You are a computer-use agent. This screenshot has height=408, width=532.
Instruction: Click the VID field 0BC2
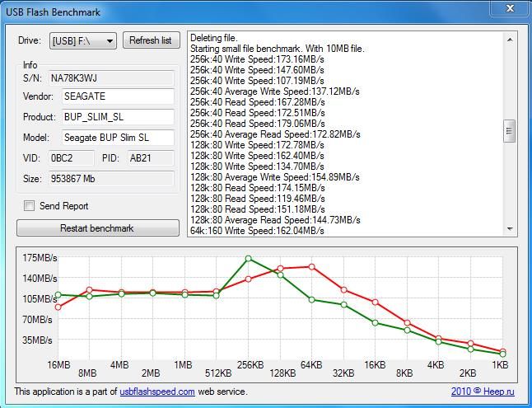[71, 158]
